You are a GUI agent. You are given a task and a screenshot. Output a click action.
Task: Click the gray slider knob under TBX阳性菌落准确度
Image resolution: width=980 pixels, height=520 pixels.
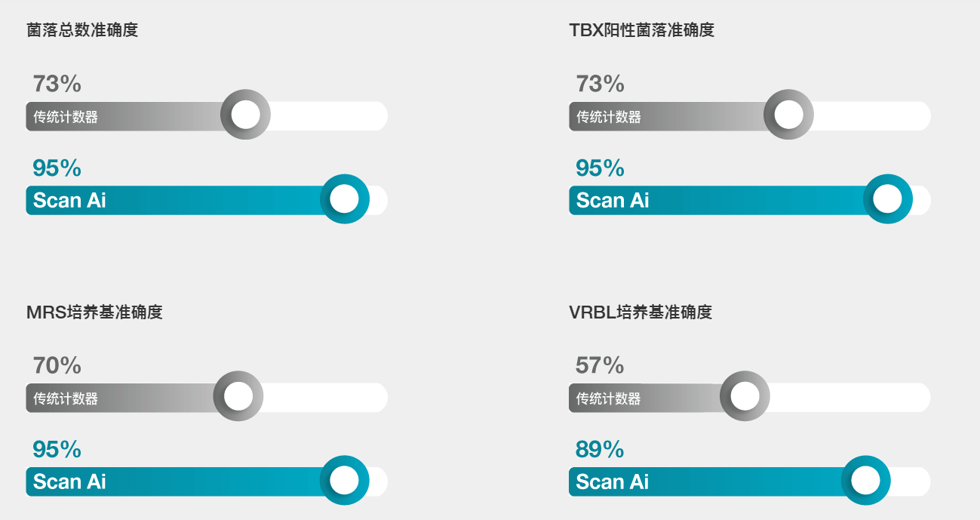[788, 115]
